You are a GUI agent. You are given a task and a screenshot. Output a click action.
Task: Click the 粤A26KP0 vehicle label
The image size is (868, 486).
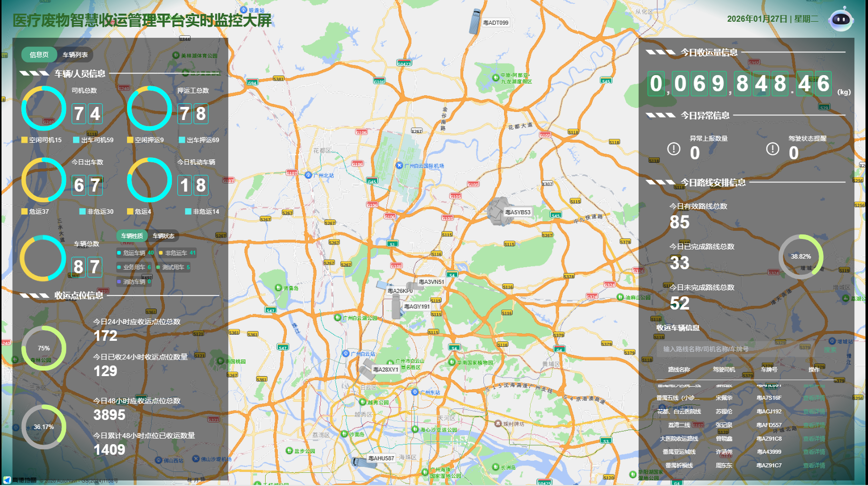(x=400, y=291)
